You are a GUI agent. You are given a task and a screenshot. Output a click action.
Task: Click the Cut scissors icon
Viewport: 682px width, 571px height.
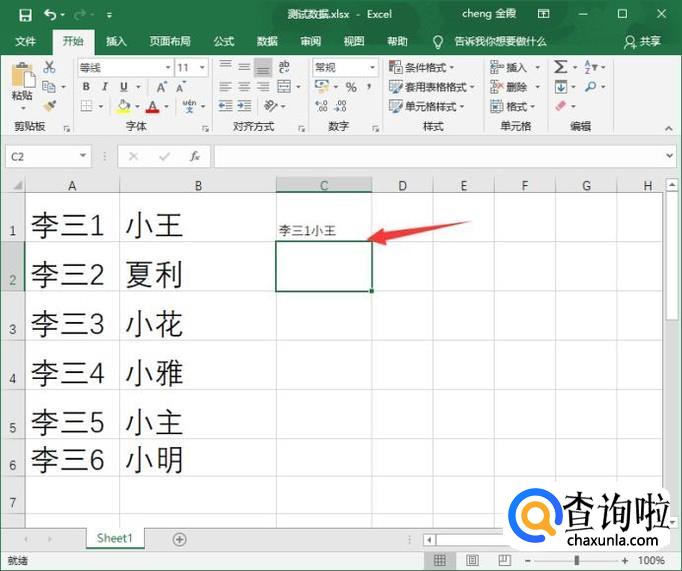pos(50,67)
